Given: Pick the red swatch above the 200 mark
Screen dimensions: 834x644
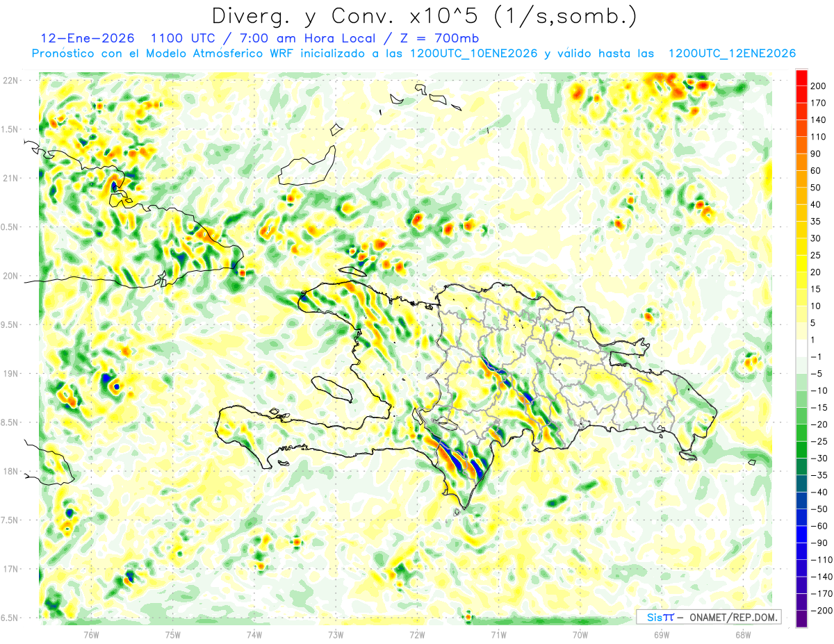Looking at the screenshot, I should click(x=801, y=78).
